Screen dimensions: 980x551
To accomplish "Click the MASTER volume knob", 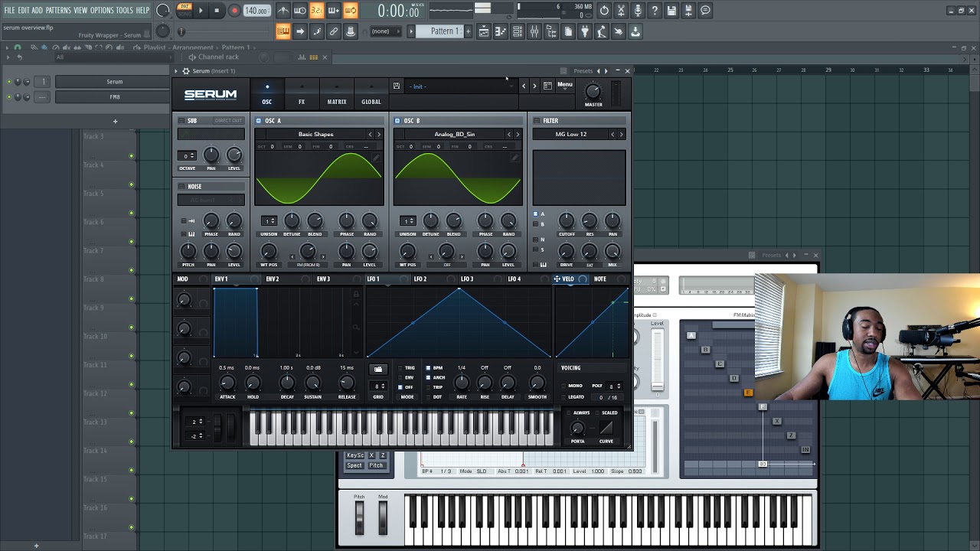I will point(593,91).
